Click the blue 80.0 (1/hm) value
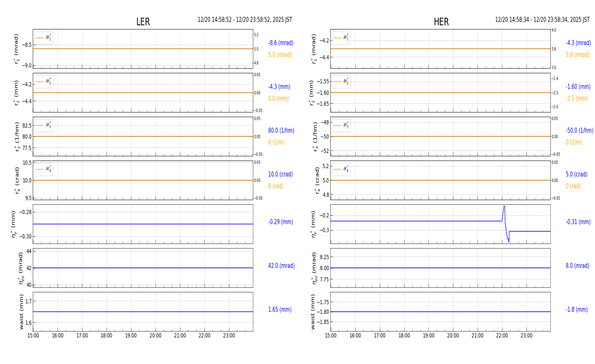Image resolution: width=595 pixels, height=364 pixels. (x=281, y=131)
